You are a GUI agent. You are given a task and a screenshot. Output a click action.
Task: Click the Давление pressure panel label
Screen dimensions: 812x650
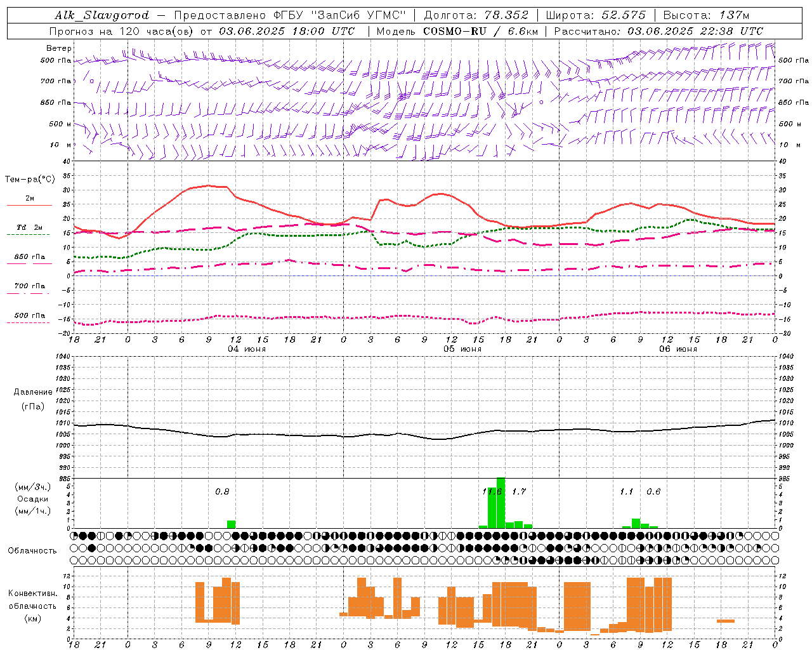tap(33, 392)
